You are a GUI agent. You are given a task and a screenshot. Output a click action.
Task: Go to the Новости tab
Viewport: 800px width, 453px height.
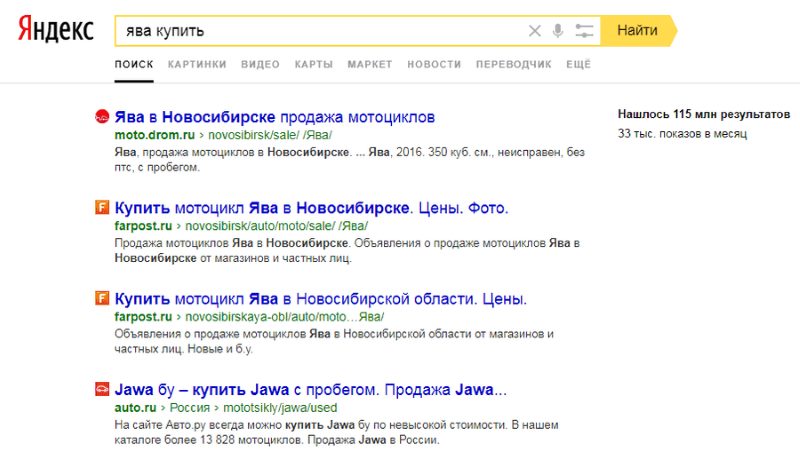(434, 64)
